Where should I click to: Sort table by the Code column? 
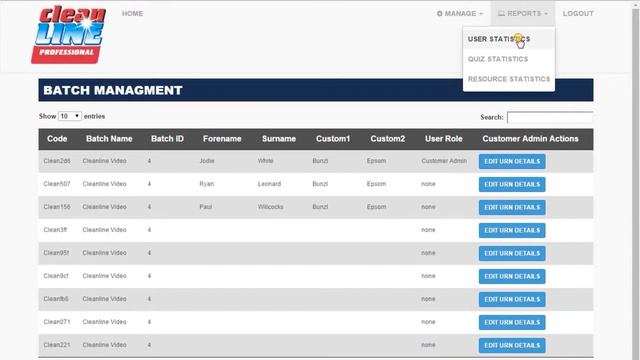point(57,139)
